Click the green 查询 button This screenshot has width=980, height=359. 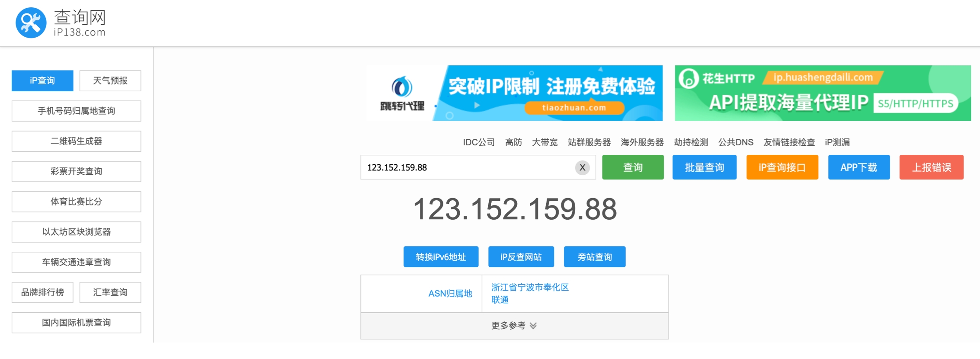pos(633,167)
